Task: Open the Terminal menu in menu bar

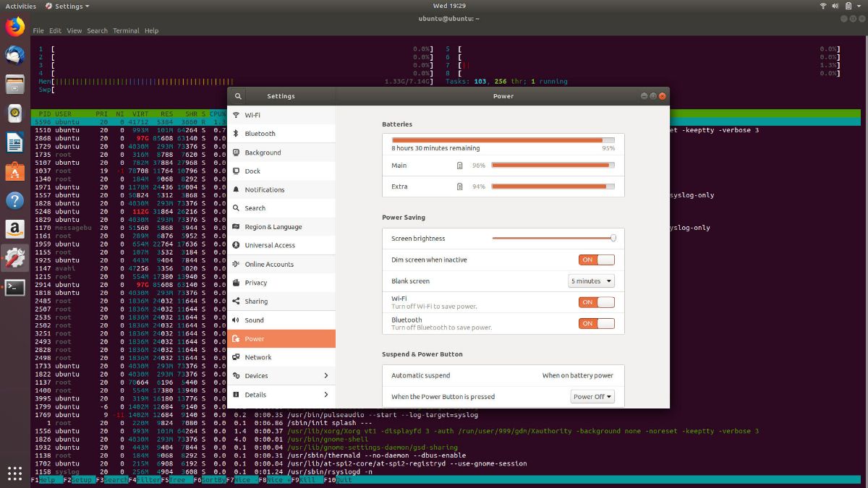Action: [126, 31]
